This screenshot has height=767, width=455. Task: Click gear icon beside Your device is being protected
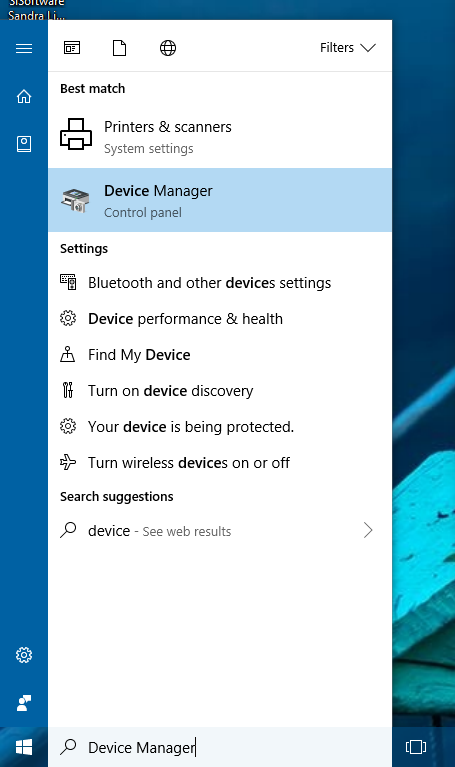point(68,427)
